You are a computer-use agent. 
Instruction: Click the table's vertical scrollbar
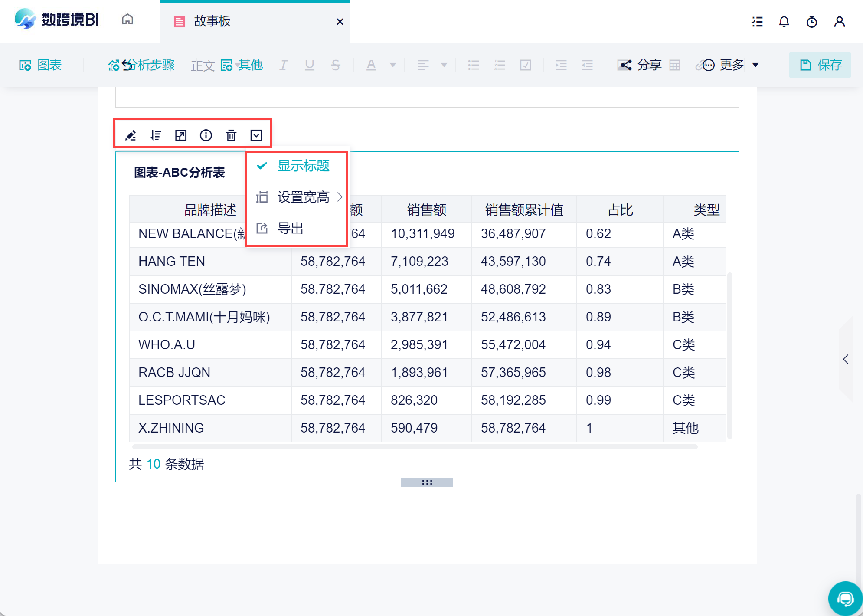729,356
